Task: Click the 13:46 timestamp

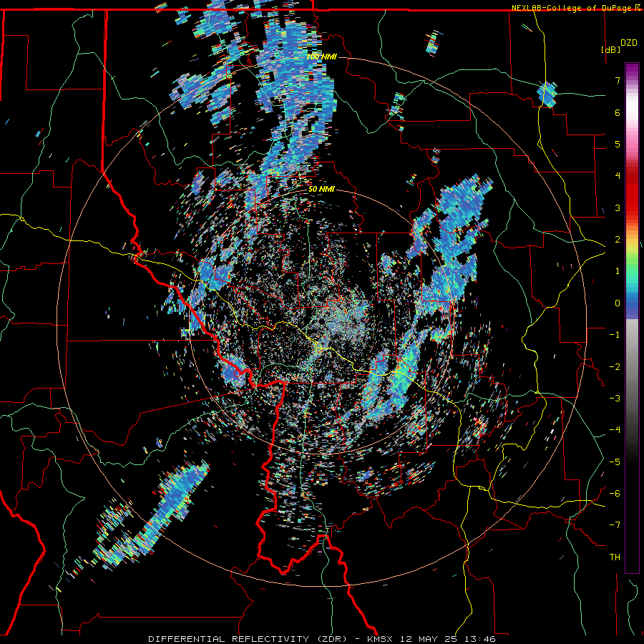Action: (480, 639)
